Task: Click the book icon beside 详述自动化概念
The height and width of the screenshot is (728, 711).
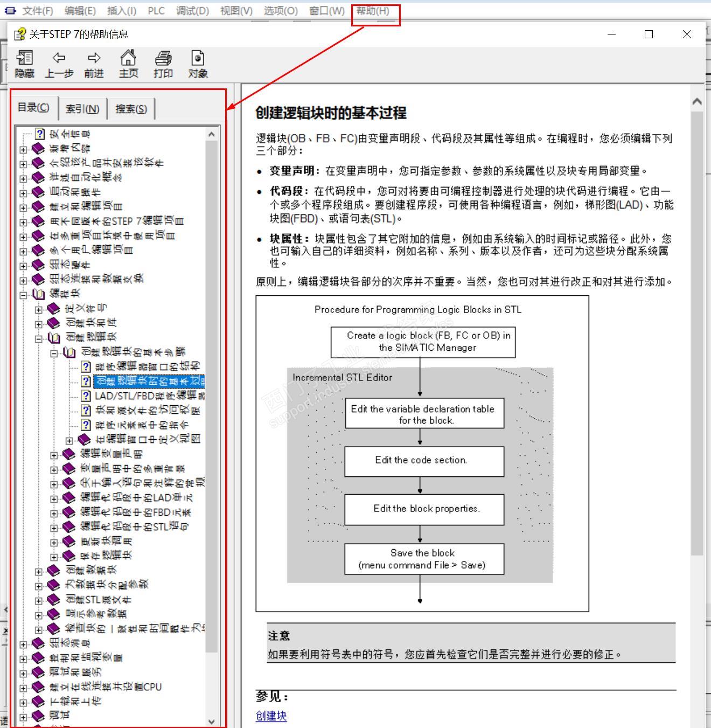Action: click(38, 177)
